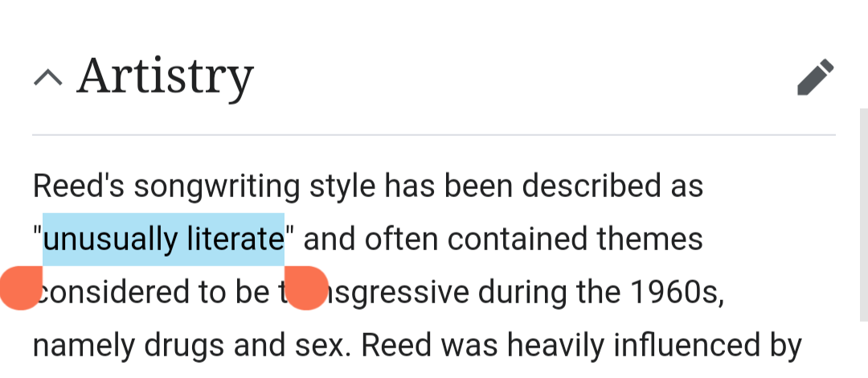Click the left text selection handle
The width and height of the screenshot is (868, 378).
tap(19, 288)
